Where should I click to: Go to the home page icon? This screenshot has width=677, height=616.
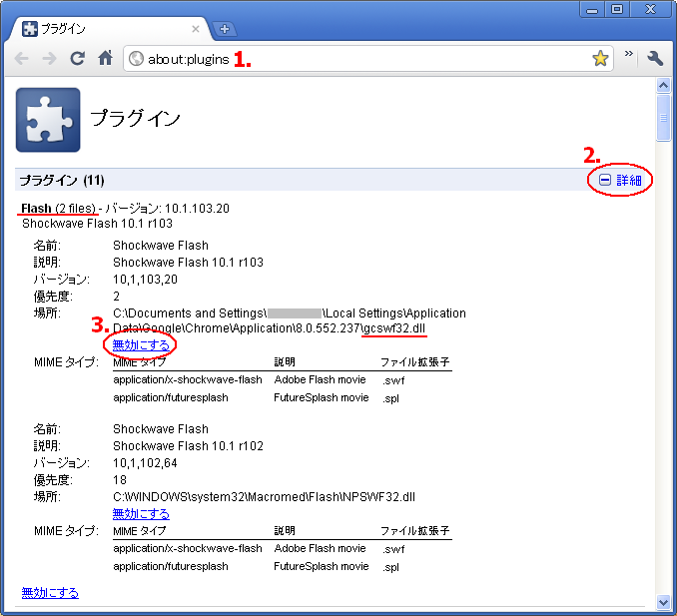point(105,59)
